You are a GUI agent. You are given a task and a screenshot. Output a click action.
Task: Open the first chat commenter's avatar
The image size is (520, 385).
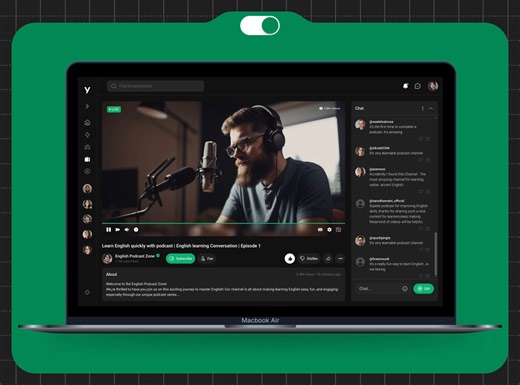click(360, 125)
